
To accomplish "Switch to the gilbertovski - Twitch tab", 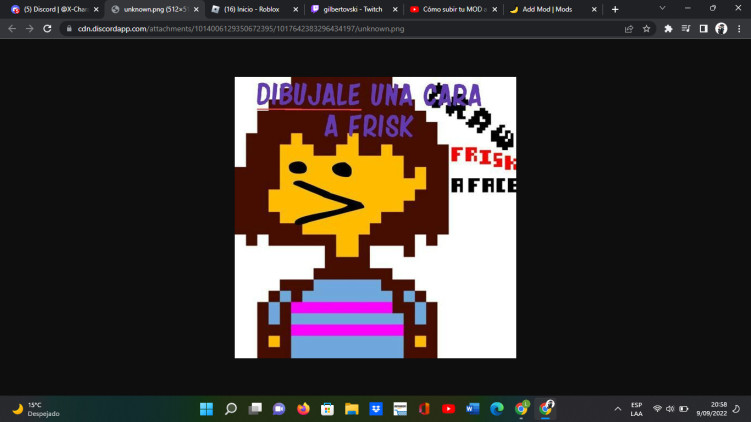I will click(x=352, y=9).
